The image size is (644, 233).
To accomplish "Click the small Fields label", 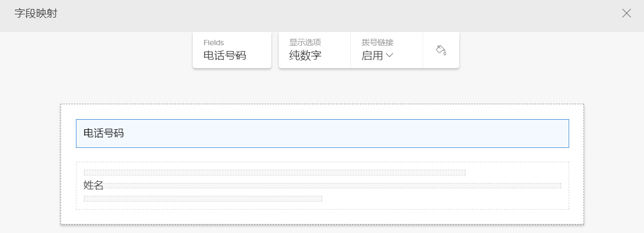I will pyautogui.click(x=213, y=43).
